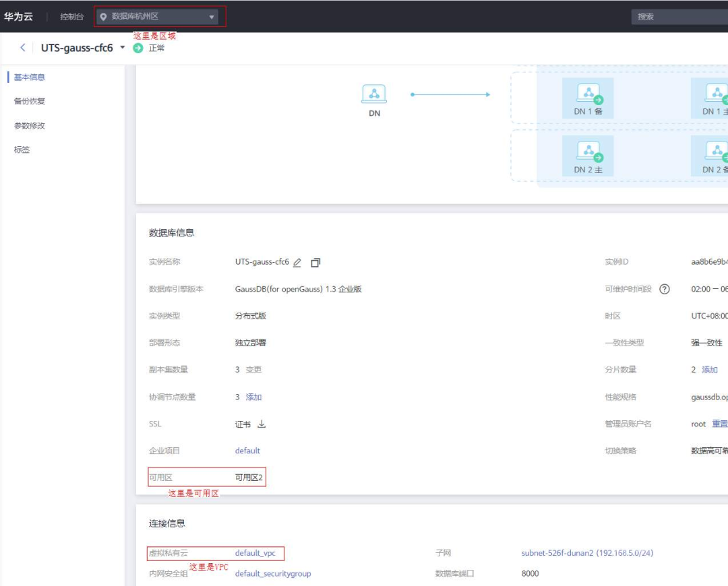Click the 分布式版 instance type text
728x586 pixels.
(251, 316)
